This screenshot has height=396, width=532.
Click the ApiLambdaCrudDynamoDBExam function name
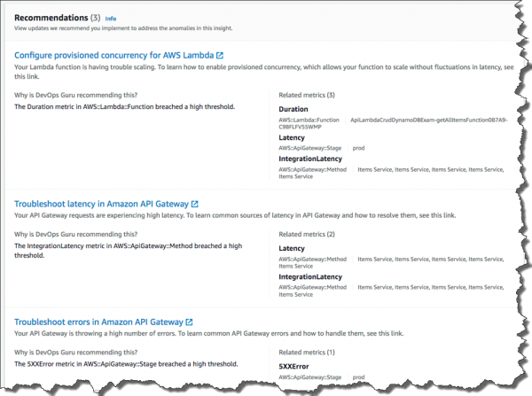point(429,120)
